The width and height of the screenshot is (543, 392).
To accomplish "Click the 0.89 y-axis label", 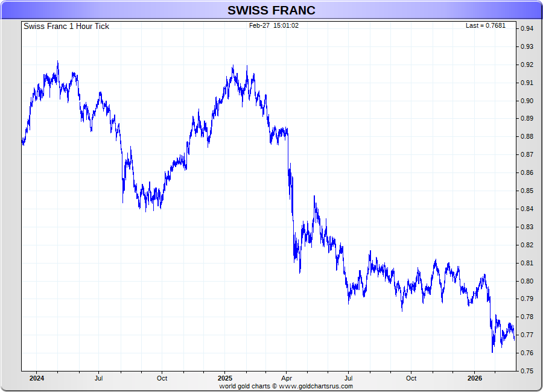I will [527, 118].
